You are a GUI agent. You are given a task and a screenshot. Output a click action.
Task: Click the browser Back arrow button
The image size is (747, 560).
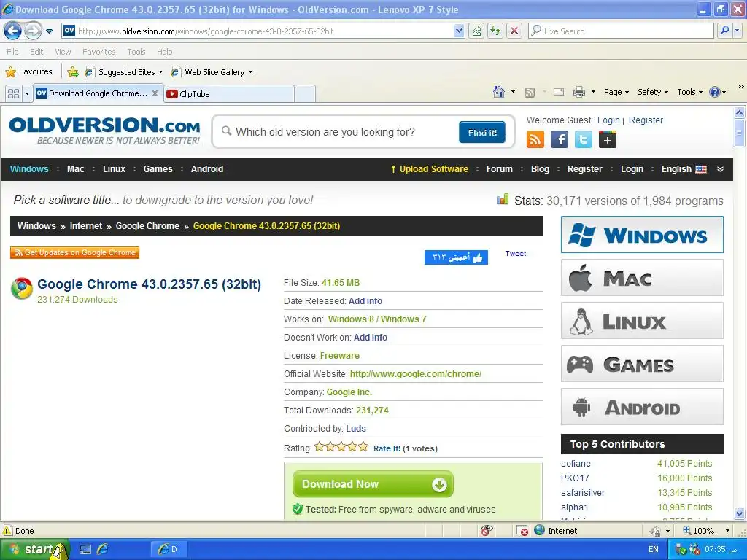(13, 31)
